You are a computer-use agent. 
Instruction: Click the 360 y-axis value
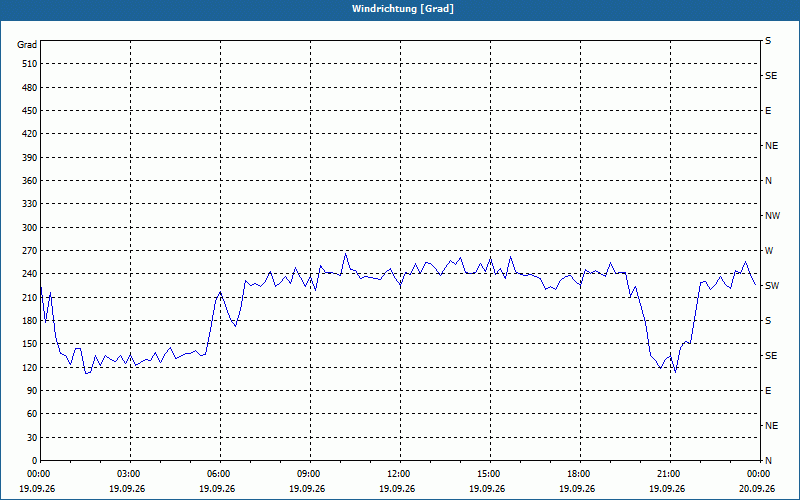coord(29,181)
